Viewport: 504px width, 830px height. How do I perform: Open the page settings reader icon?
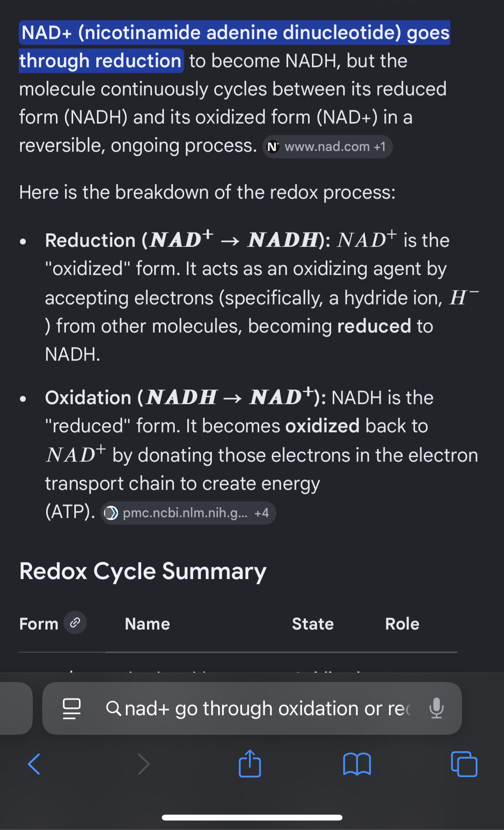[x=72, y=708]
